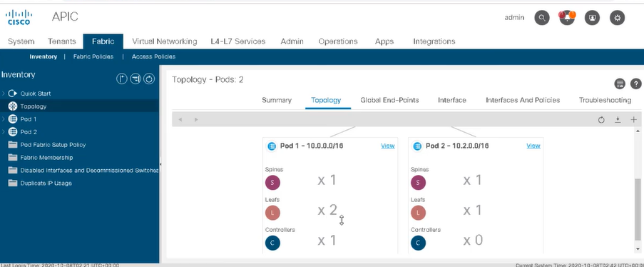
Task: Click the first Inventory panel toolbar icon
Action: pyautogui.click(x=121, y=79)
